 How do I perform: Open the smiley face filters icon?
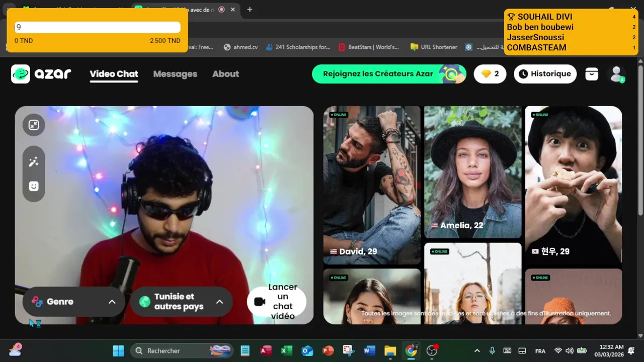(x=34, y=186)
